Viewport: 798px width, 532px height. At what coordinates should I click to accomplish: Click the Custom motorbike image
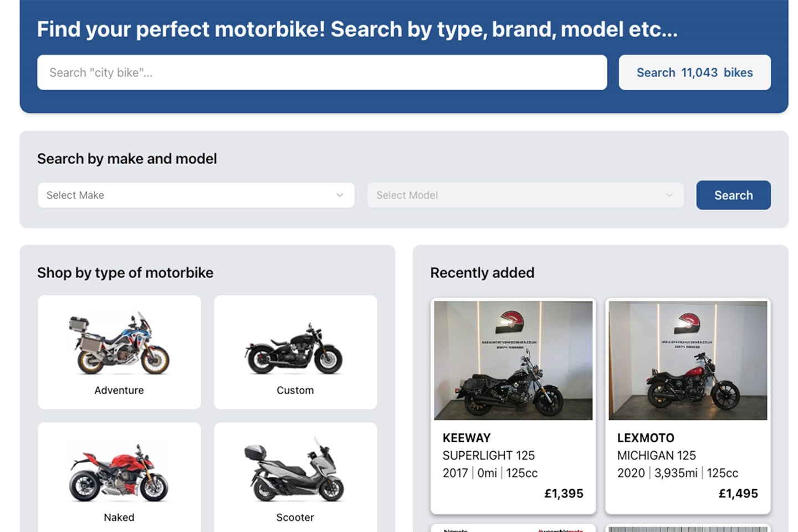pyautogui.click(x=295, y=350)
